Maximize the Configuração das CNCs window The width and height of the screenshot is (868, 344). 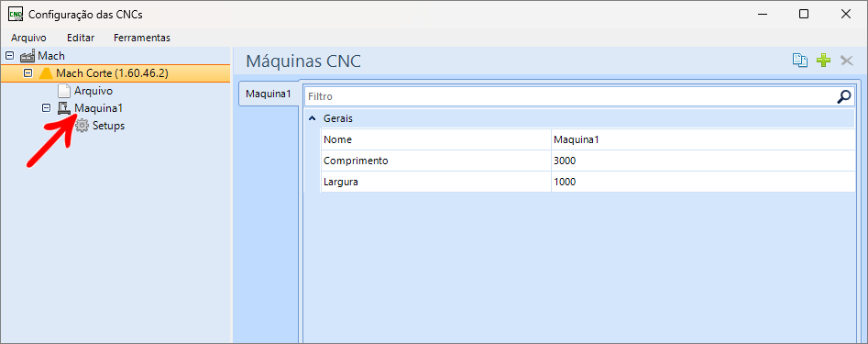[x=804, y=15]
